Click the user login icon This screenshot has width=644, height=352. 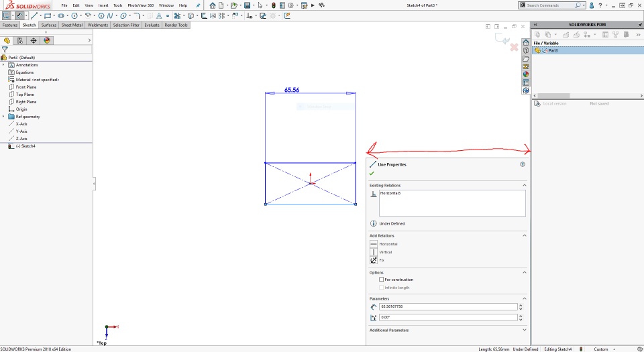click(x=592, y=5)
